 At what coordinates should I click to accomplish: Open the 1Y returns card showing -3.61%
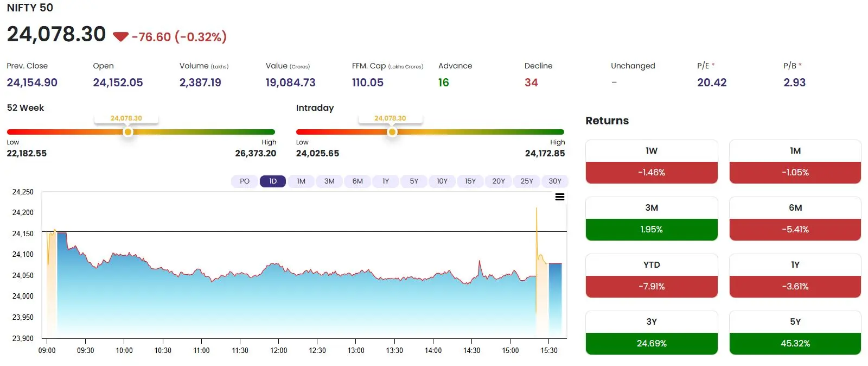point(795,276)
